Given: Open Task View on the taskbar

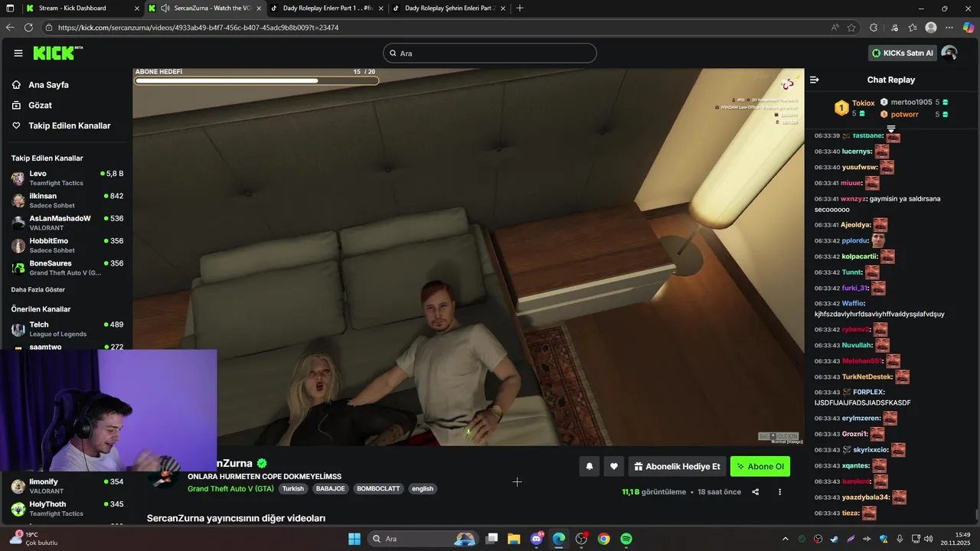Looking at the screenshot, I should click(492, 539).
